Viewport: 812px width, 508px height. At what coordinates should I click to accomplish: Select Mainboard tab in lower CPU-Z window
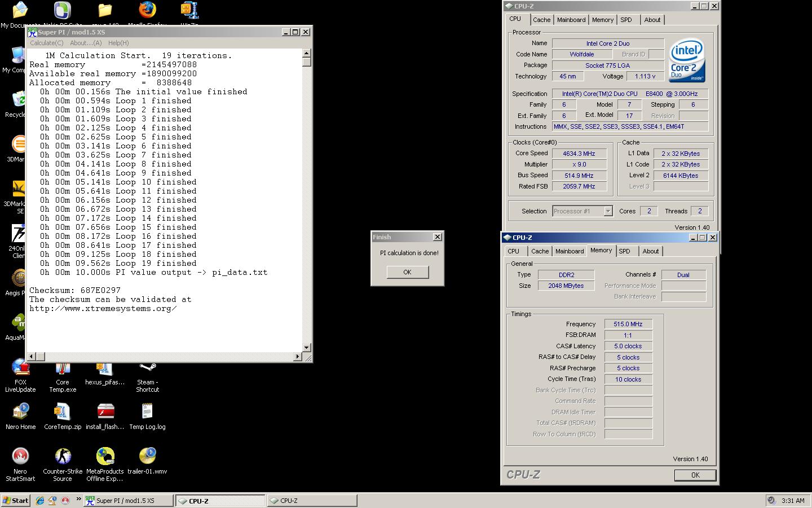click(570, 251)
